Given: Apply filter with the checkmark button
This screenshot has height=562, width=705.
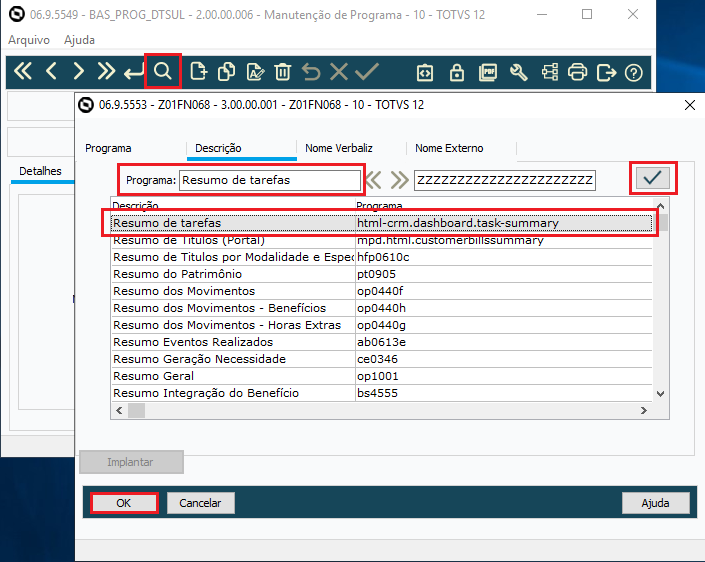Looking at the screenshot, I should pyautogui.click(x=653, y=178).
